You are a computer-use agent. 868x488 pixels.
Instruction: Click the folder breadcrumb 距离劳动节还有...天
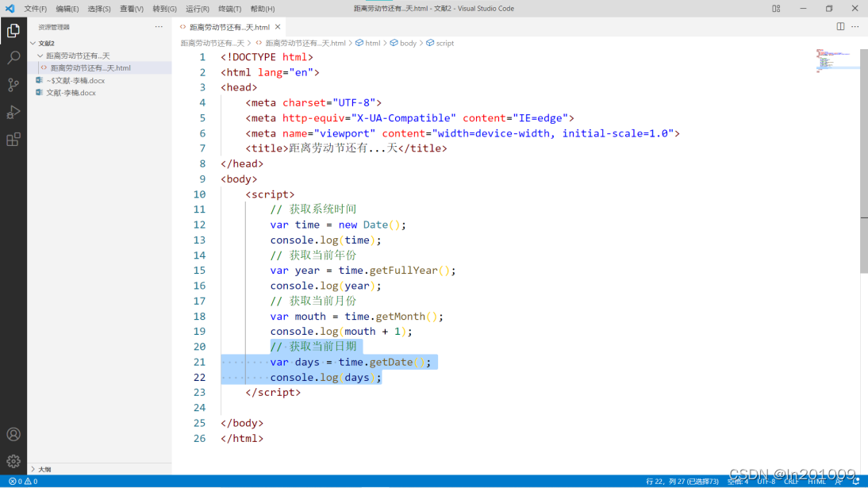(212, 43)
